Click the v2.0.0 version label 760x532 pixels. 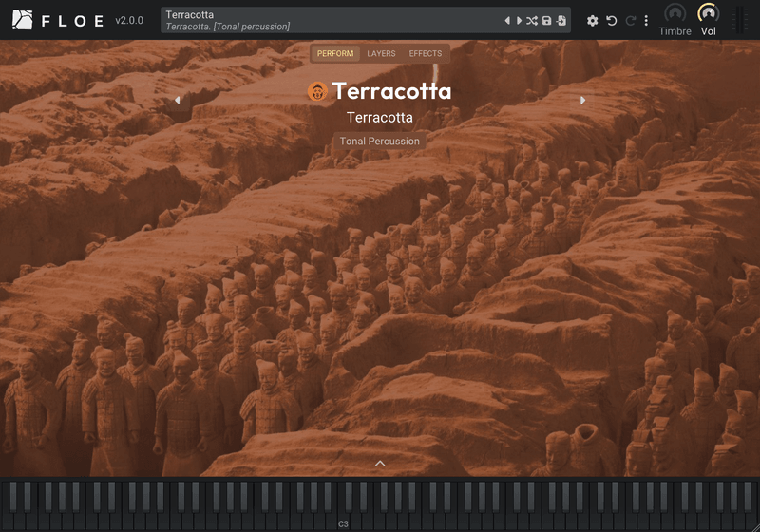pos(129,20)
